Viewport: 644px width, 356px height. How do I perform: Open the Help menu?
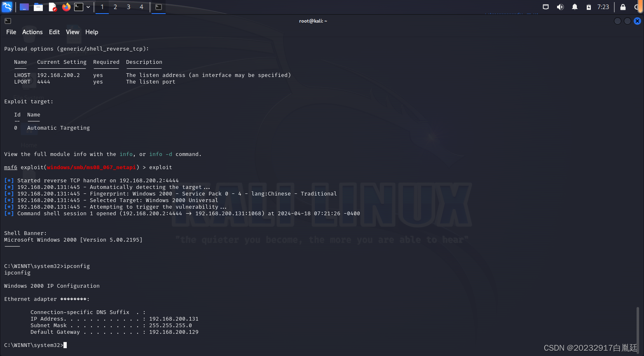(92, 32)
